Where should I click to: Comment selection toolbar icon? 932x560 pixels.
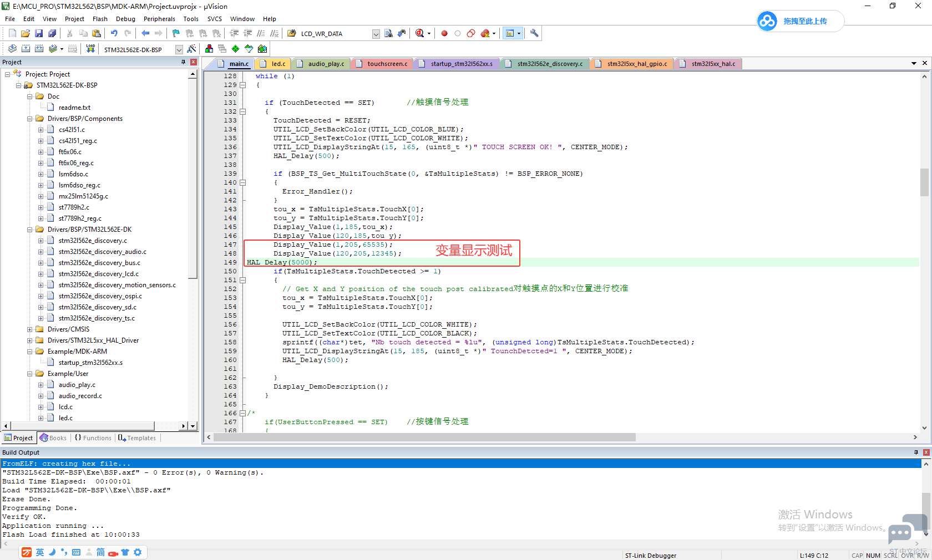point(261,33)
